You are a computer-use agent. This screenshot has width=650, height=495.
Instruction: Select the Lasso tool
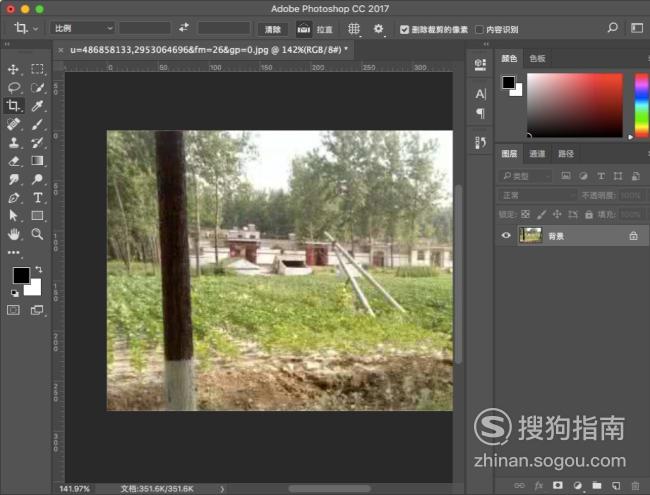point(13,87)
